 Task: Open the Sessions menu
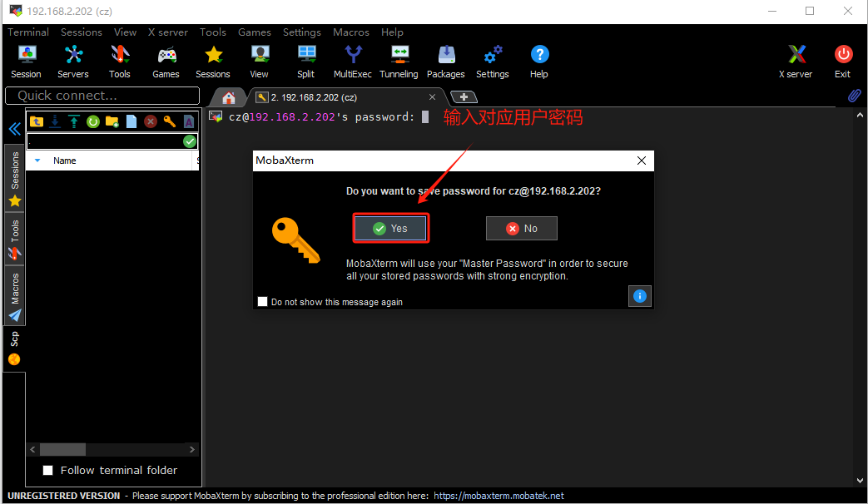[x=82, y=32]
